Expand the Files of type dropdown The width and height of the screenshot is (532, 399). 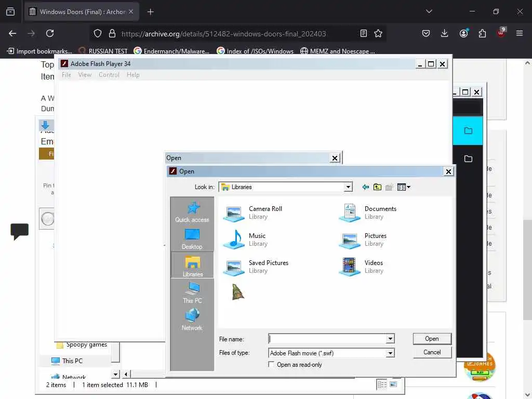390,353
